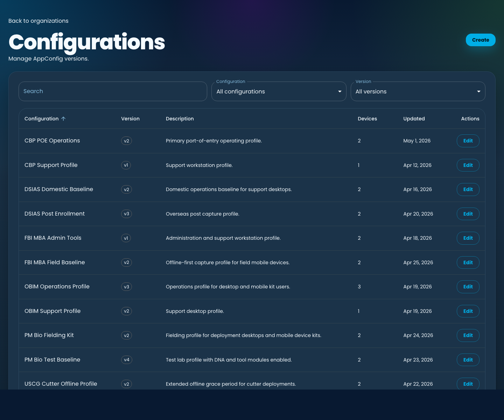
Task: Select the OBIM Support Profile name
Action: click(x=52, y=311)
